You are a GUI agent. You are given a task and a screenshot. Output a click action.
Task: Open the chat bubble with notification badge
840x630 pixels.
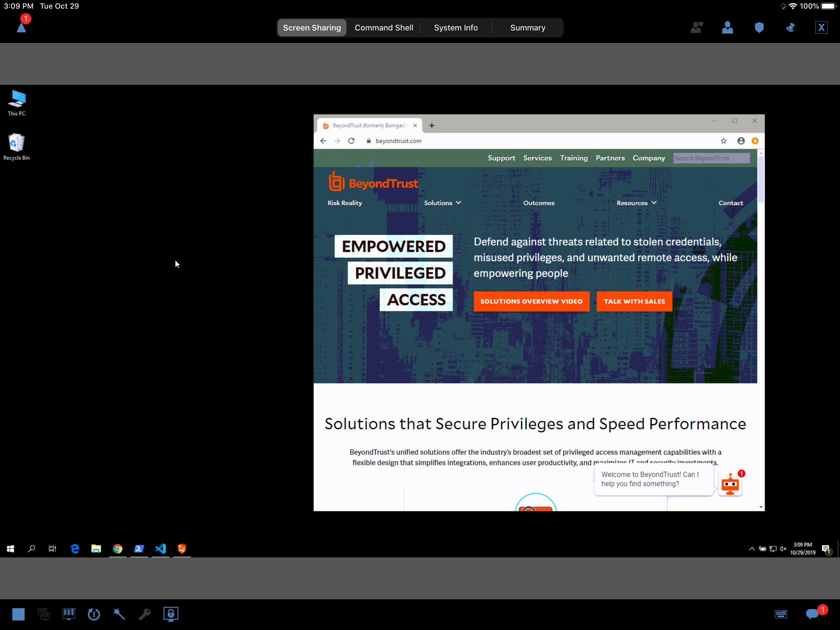coord(812,614)
